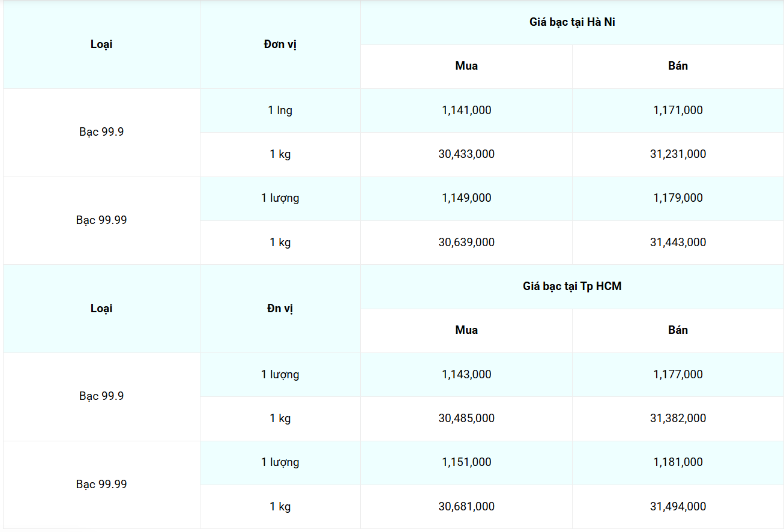Image resolution: width=784 pixels, height=532 pixels.
Task: Click the 1,179,000 sell price
Action: 678,198
